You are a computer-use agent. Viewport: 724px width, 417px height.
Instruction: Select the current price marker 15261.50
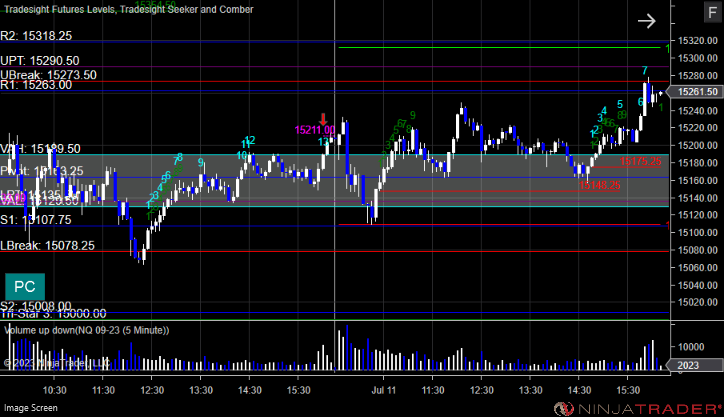pyautogui.click(x=697, y=92)
